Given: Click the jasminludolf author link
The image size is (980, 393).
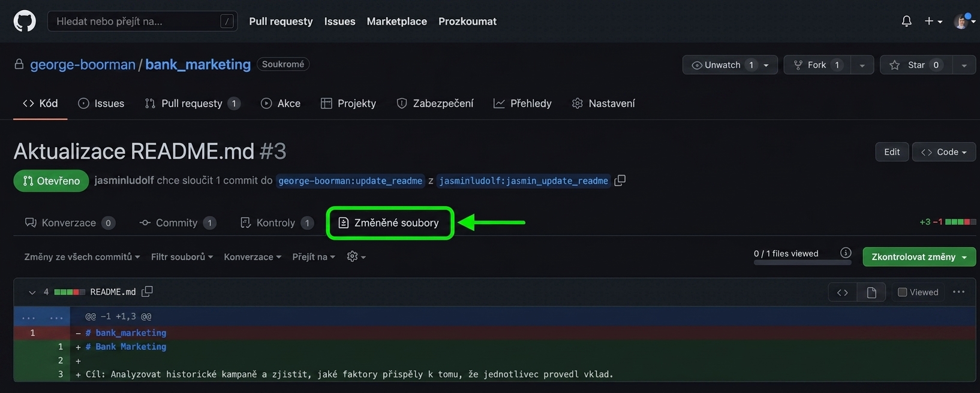Looking at the screenshot, I should 124,180.
